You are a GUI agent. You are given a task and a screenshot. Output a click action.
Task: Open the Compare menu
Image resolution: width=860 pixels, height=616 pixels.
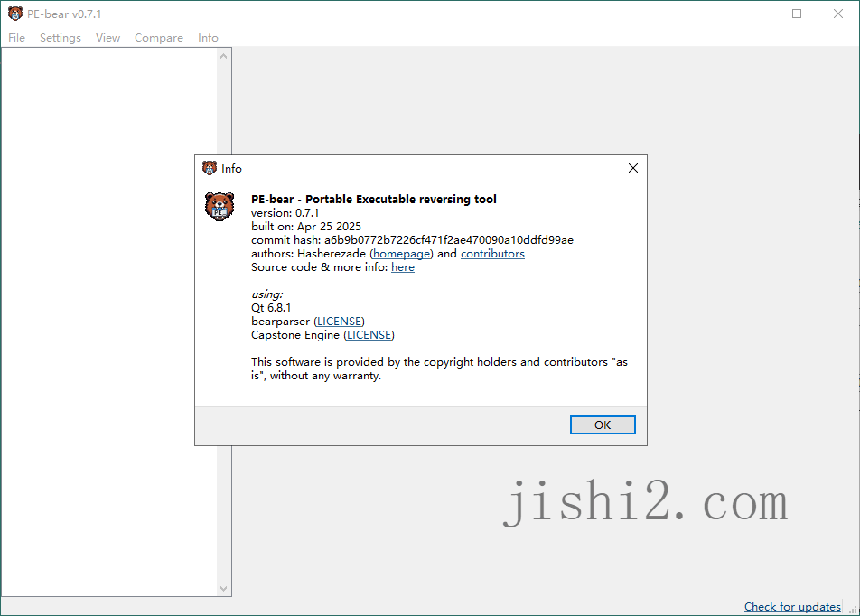(x=158, y=37)
